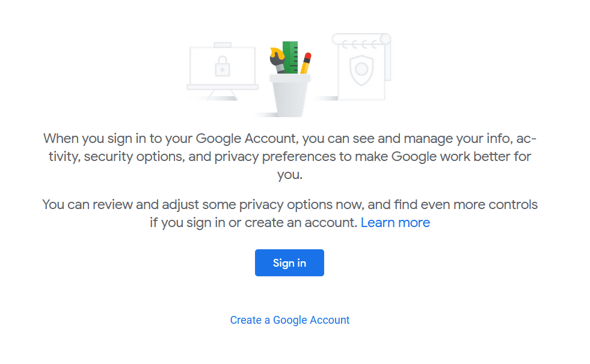Image resolution: width=590 pixels, height=364 pixels.
Task: Click the Sign in button's blue background
Action: pos(289,262)
